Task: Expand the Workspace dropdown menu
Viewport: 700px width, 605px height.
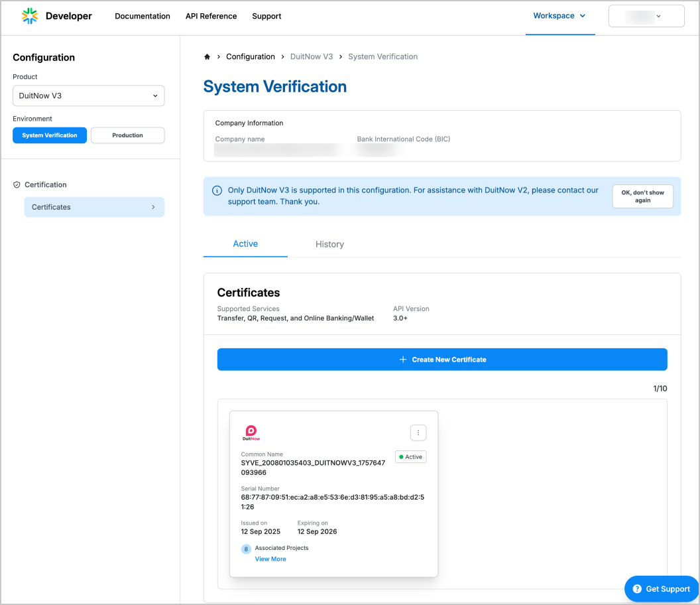Action: point(559,16)
